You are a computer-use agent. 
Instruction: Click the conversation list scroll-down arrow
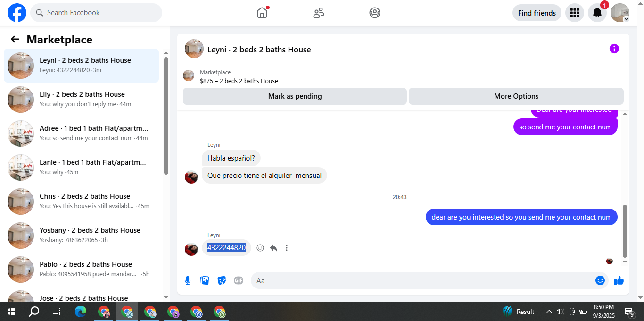click(x=166, y=298)
